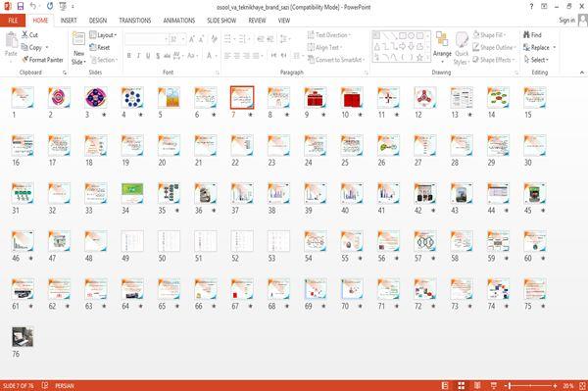Click the Save icon in quick access toolbar
The image size is (588, 391).
pyautogui.click(x=21, y=7)
